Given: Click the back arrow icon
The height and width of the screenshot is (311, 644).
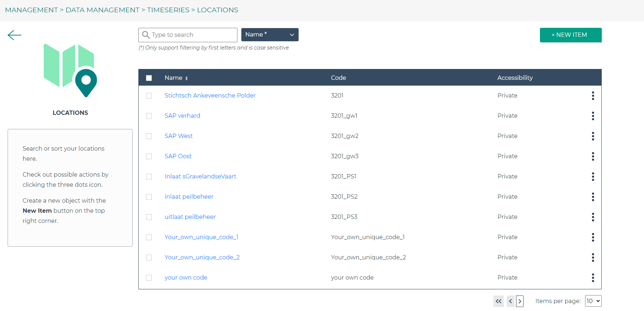Looking at the screenshot, I should click(14, 35).
